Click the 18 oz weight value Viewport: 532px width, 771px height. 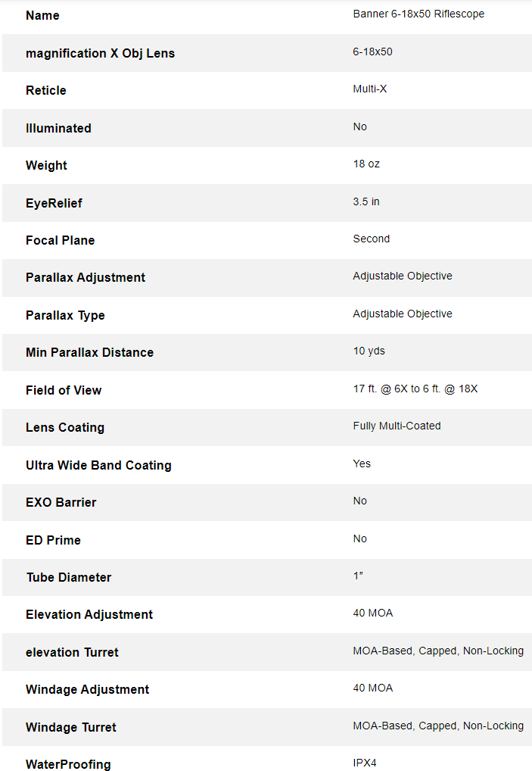(x=366, y=164)
